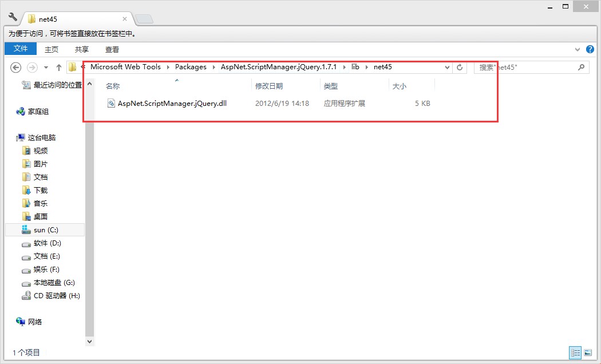Sort by 类型 column header
The image size is (601, 364).
point(331,86)
